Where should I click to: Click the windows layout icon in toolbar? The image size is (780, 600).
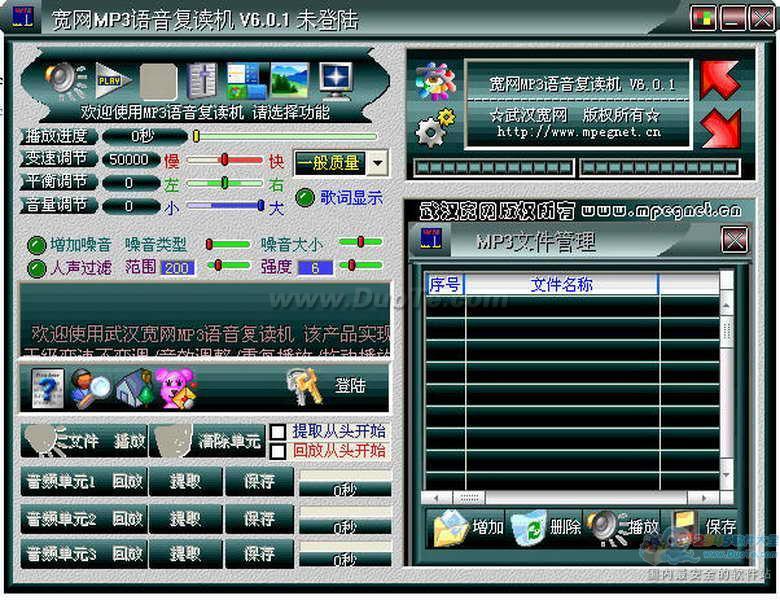pos(247,80)
